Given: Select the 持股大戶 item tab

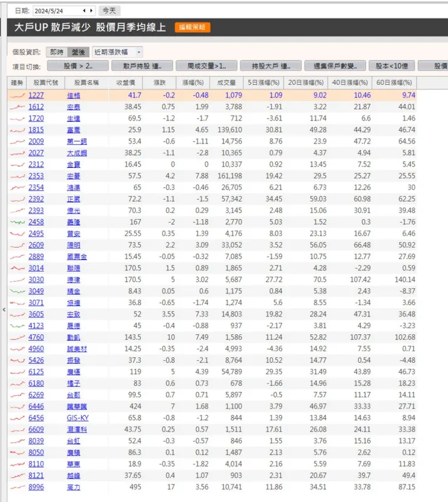Looking at the screenshot, I should pos(271,66).
